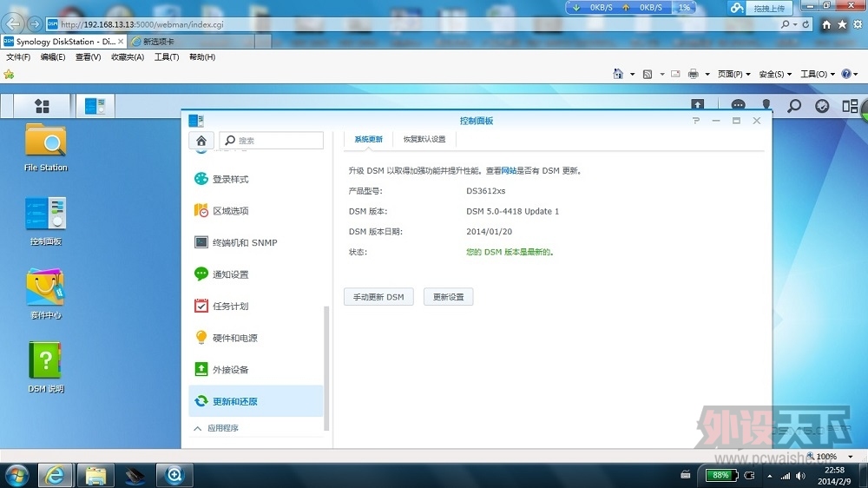Image resolution: width=868 pixels, height=488 pixels.
Task: Select Control Panel taskbar icon in DSM
Action: point(95,106)
